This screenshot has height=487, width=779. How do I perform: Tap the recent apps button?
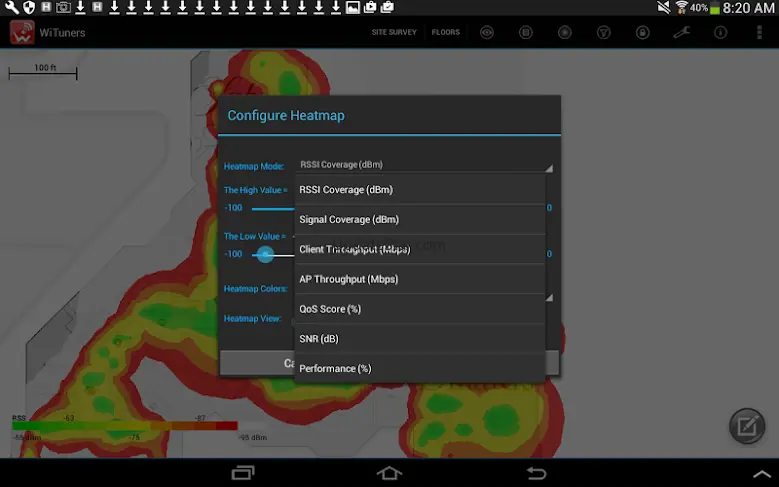243,473
